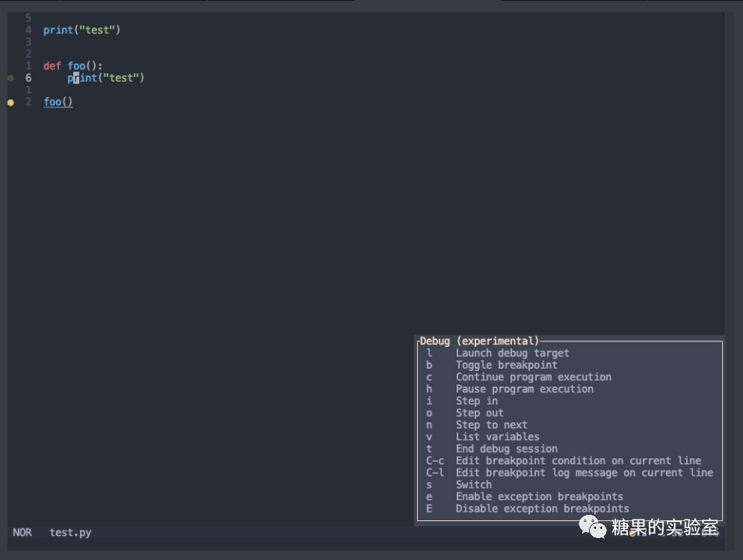Select 'Step out' debug entry

click(x=570, y=413)
